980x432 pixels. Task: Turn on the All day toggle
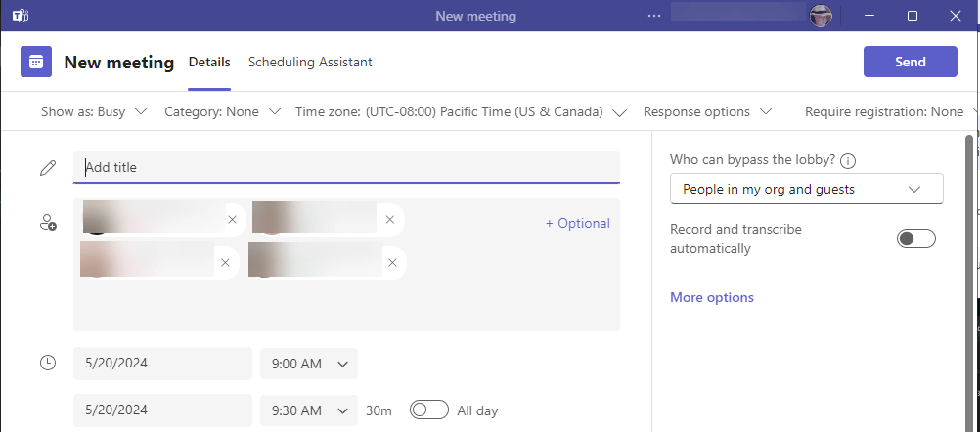[429, 410]
